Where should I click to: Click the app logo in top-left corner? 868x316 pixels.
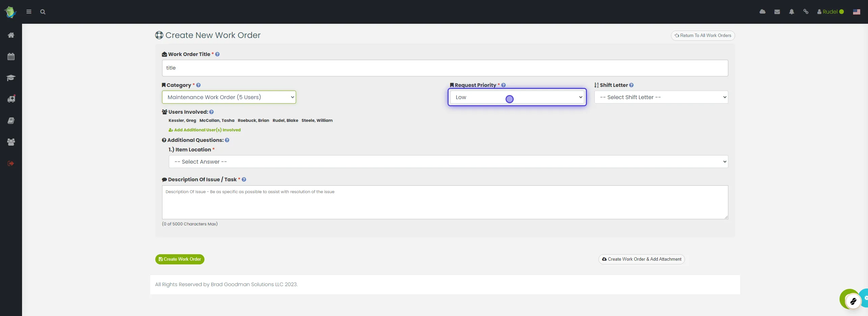click(10, 12)
